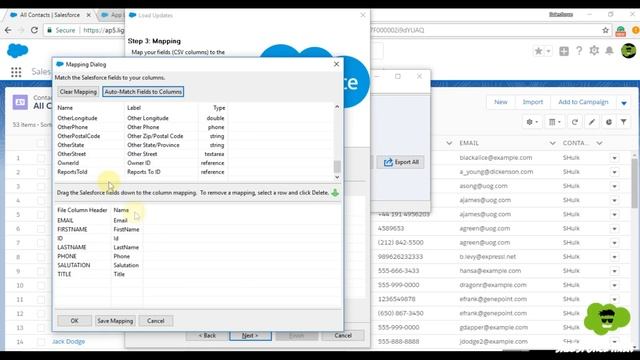Select the row 13 checkbox

(41, 327)
